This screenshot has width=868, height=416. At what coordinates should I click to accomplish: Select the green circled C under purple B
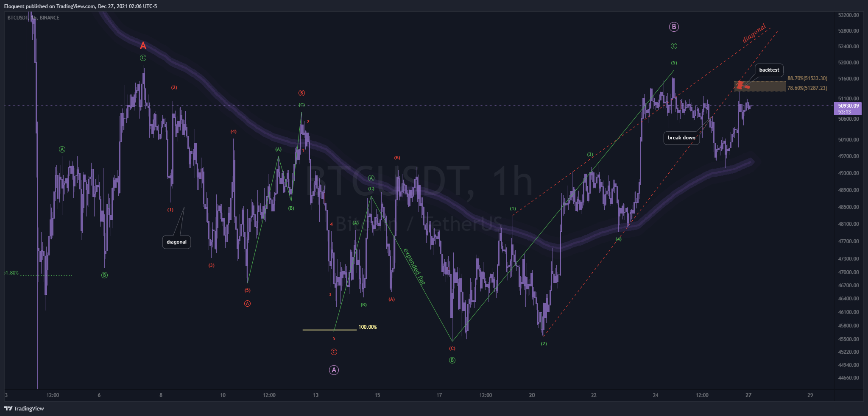point(674,46)
